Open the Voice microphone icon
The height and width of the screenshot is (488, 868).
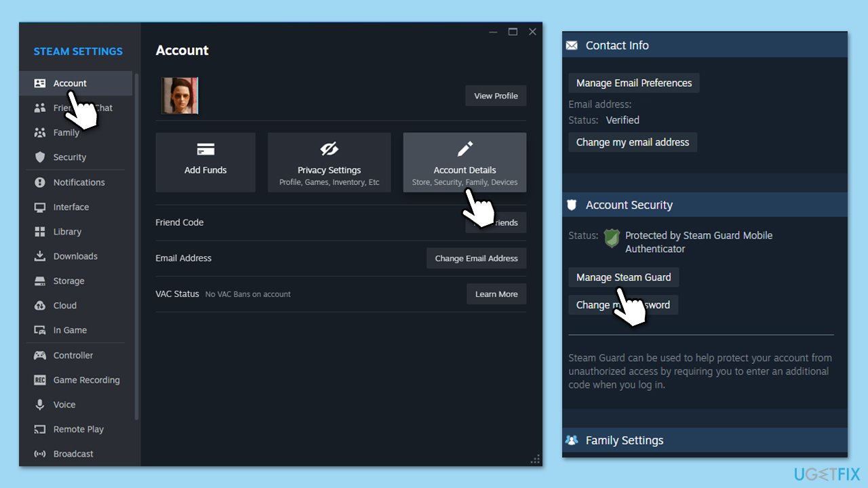point(40,405)
